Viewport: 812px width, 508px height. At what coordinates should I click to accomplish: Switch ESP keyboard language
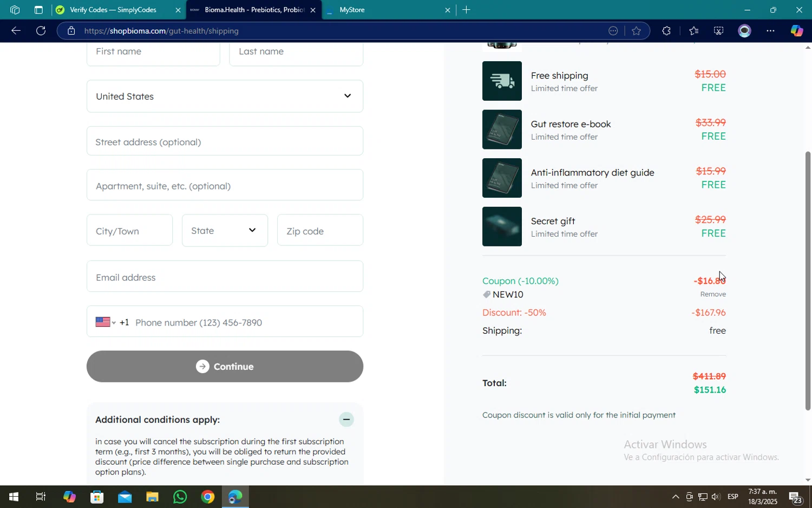(733, 497)
